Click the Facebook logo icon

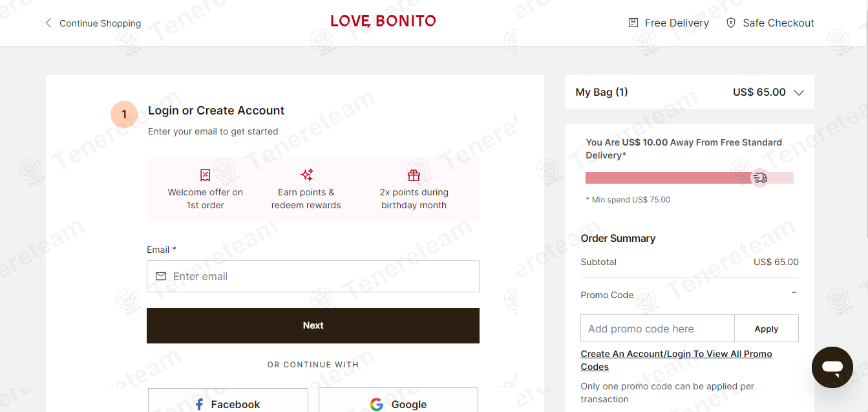pos(200,404)
